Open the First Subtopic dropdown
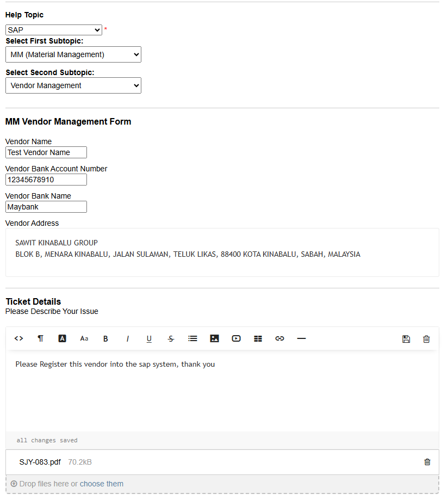The image size is (448, 500). pos(73,54)
